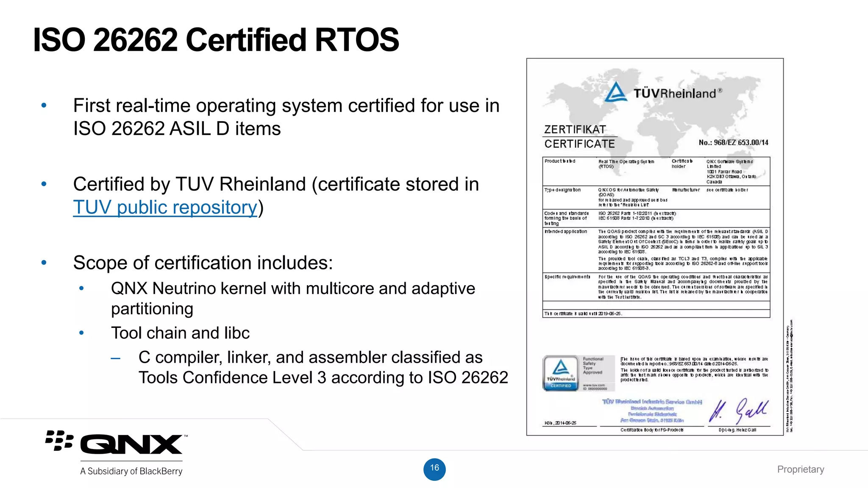The image size is (868, 488).
Task: Click the slide number 16 badge
Action: [434, 469]
